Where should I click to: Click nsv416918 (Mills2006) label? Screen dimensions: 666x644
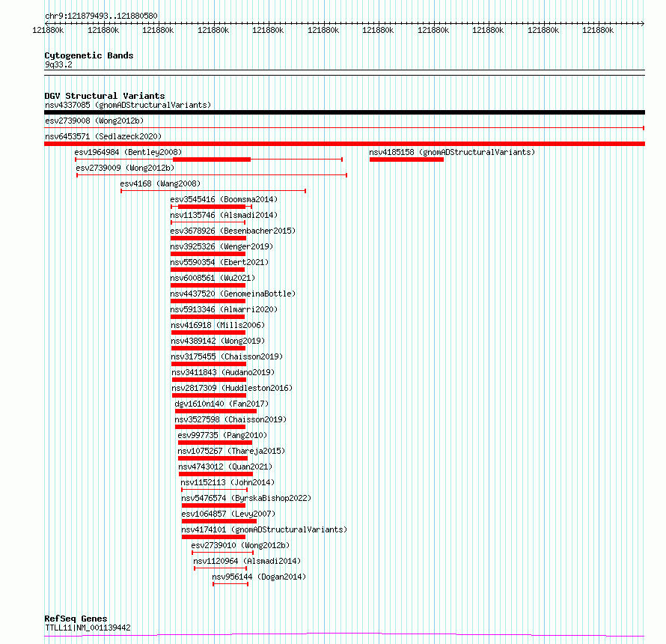click(x=218, y=325)
